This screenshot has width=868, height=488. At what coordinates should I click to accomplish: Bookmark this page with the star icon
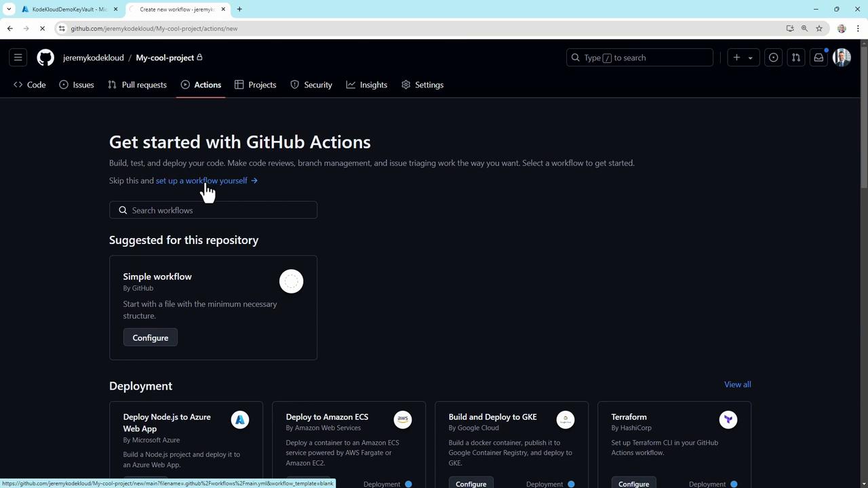819,28
